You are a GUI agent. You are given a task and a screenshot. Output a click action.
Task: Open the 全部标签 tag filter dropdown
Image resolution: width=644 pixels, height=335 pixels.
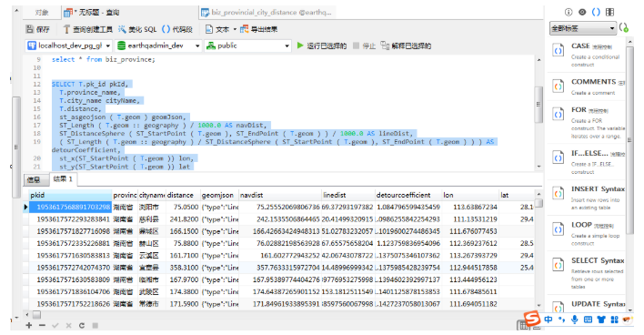583,28
